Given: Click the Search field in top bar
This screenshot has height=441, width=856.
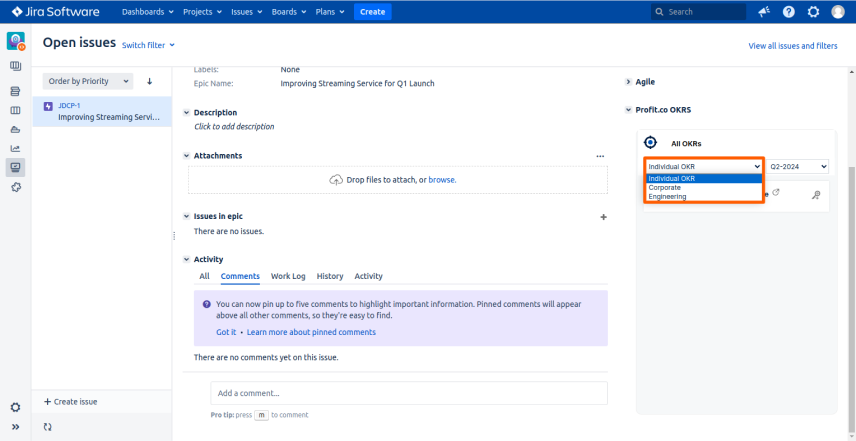Looking at the screenshot, I should click(x=698, y=11).
